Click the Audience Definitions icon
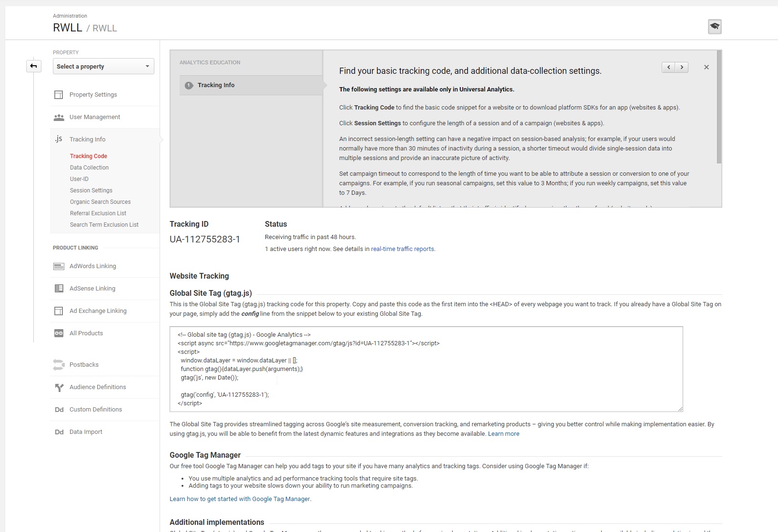Screen dimensions: 778x532 (59, 388)
